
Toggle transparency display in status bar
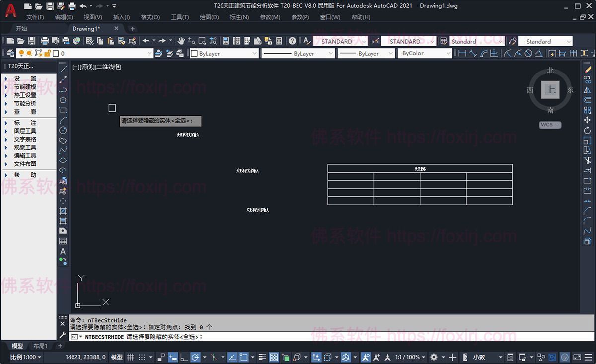point(274,357)
